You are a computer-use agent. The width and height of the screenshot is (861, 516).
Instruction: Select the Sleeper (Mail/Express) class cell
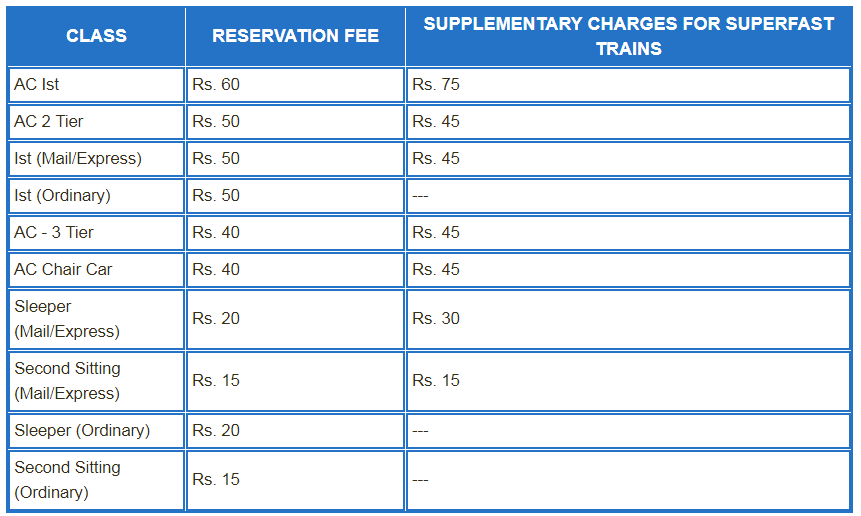pyautogui.click(x=96, y=319)
